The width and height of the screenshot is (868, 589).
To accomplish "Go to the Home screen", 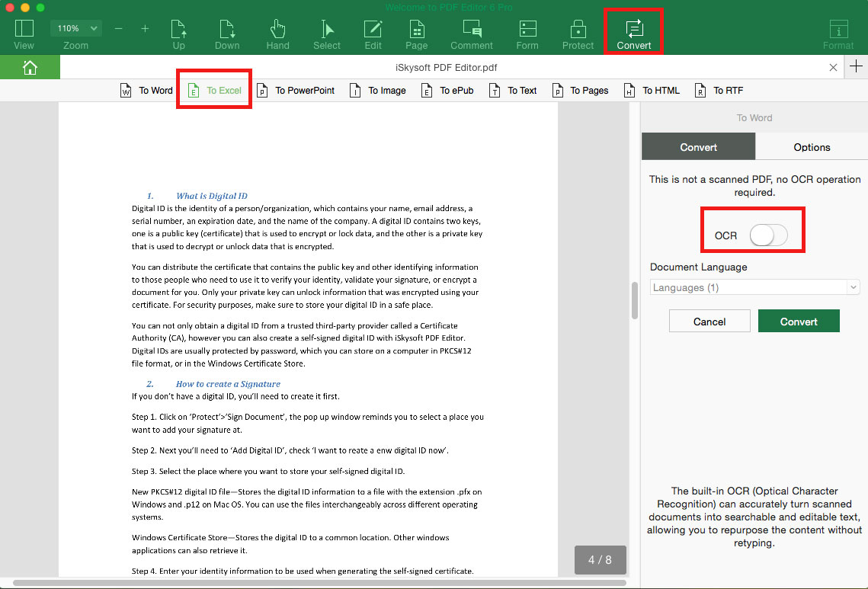I will 30,67.
